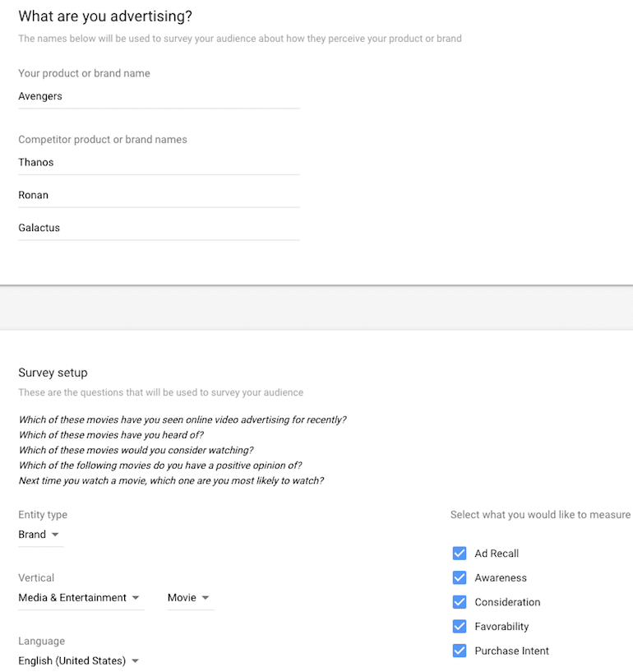633x672 pixels.
Task: Open the English (United States) language dropdown
Action: [79, 660]
